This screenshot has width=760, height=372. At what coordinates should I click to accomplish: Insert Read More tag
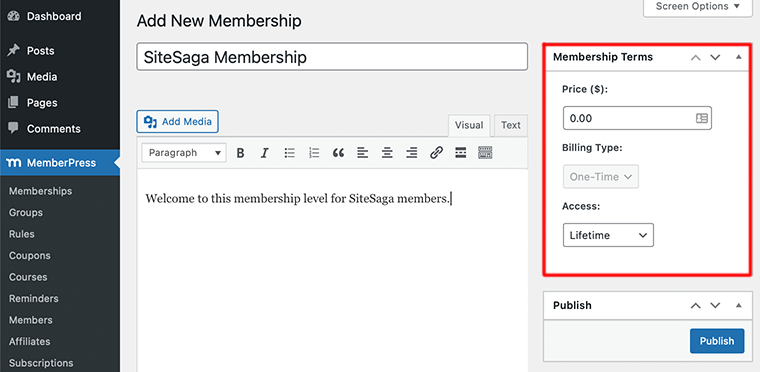[460, 153]
